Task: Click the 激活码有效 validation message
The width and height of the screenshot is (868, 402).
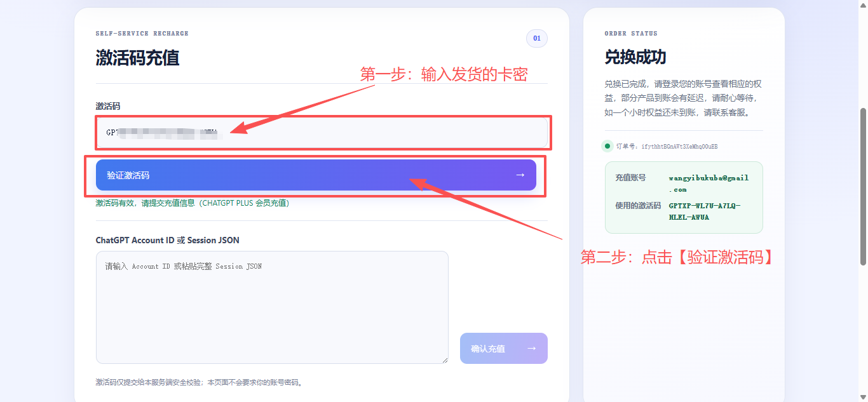Action: point(193,203)
